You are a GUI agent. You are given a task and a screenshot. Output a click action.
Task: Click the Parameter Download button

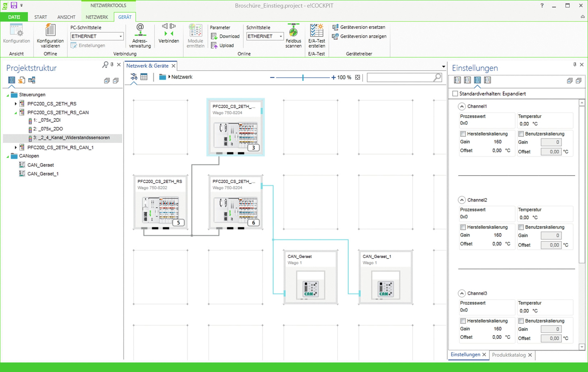225,36
